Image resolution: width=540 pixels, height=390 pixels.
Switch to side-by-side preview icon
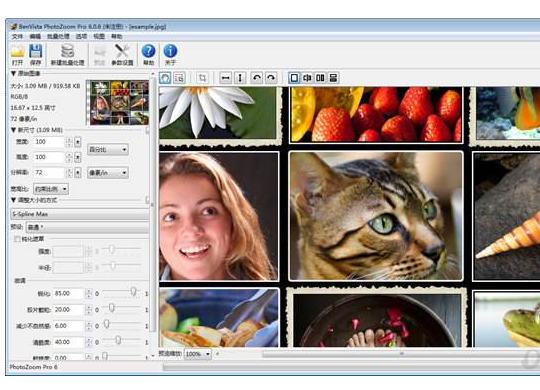320,78
